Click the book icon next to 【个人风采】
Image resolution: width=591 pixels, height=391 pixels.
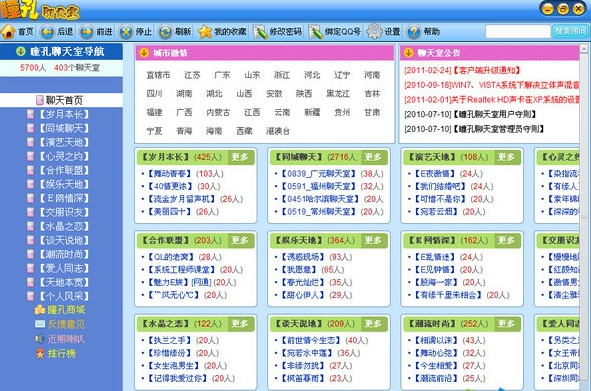pos(31,296)
